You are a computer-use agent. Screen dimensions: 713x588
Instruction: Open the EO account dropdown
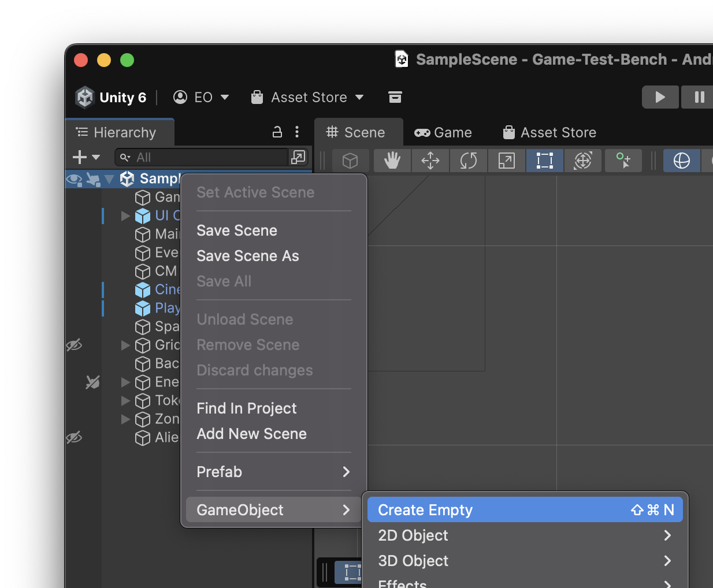coord(201,97)
